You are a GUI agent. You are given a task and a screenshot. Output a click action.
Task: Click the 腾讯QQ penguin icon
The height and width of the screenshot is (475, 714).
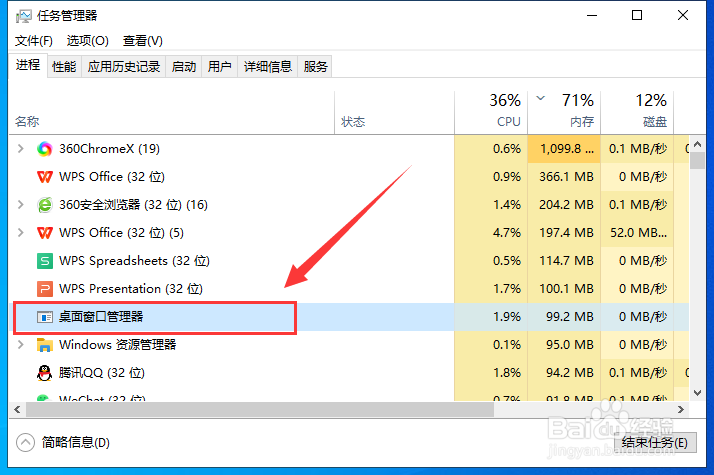(x=44, y=373)
